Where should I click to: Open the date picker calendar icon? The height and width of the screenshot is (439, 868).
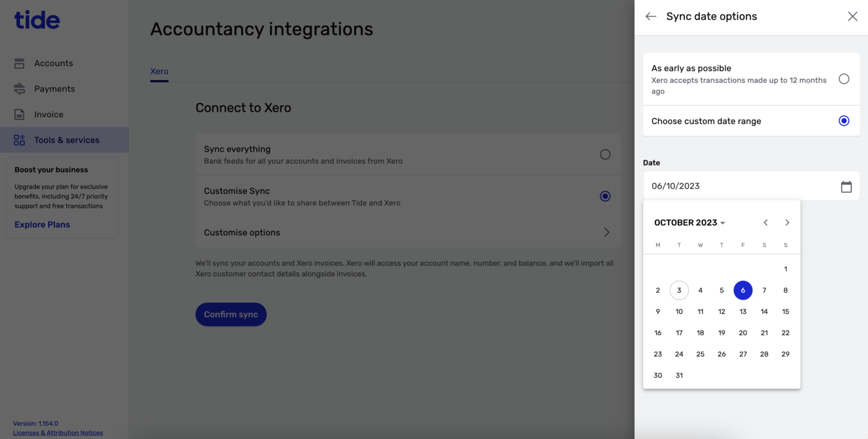point(846,186)
